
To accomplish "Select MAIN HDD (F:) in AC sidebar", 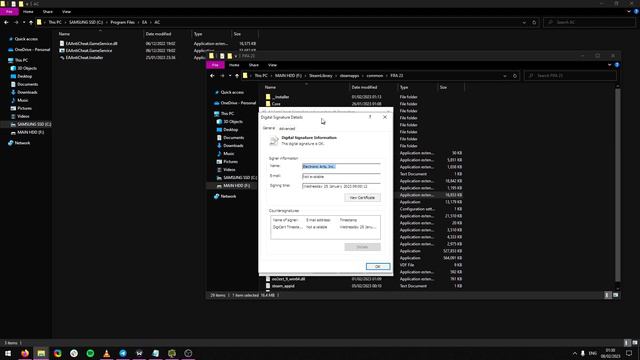I will (x=30, y=132).
